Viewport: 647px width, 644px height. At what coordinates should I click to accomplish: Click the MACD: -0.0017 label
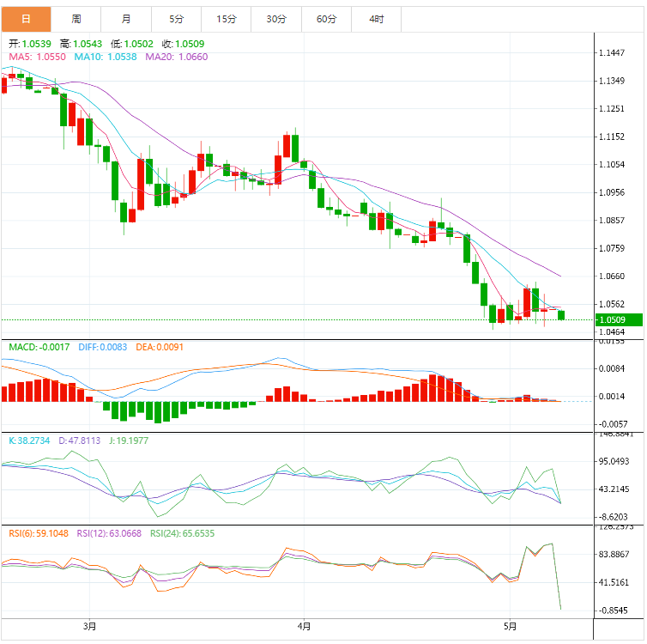pyautogui.click(x=39, y=347)
